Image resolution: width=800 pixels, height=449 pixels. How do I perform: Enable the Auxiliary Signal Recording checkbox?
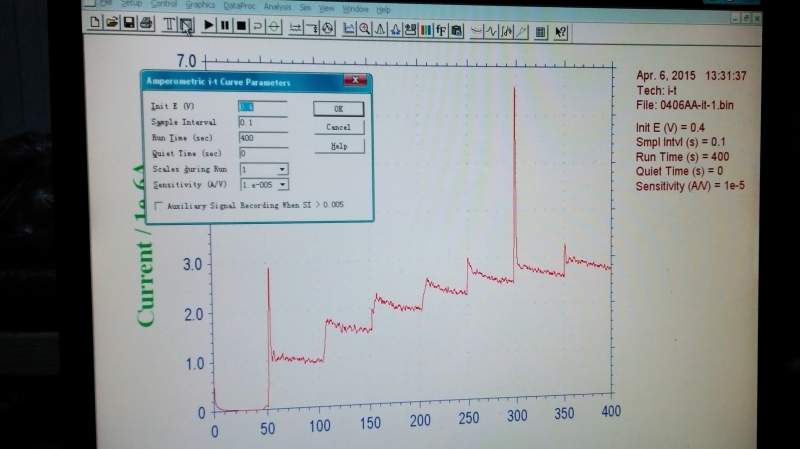click(x=158, y=206)
